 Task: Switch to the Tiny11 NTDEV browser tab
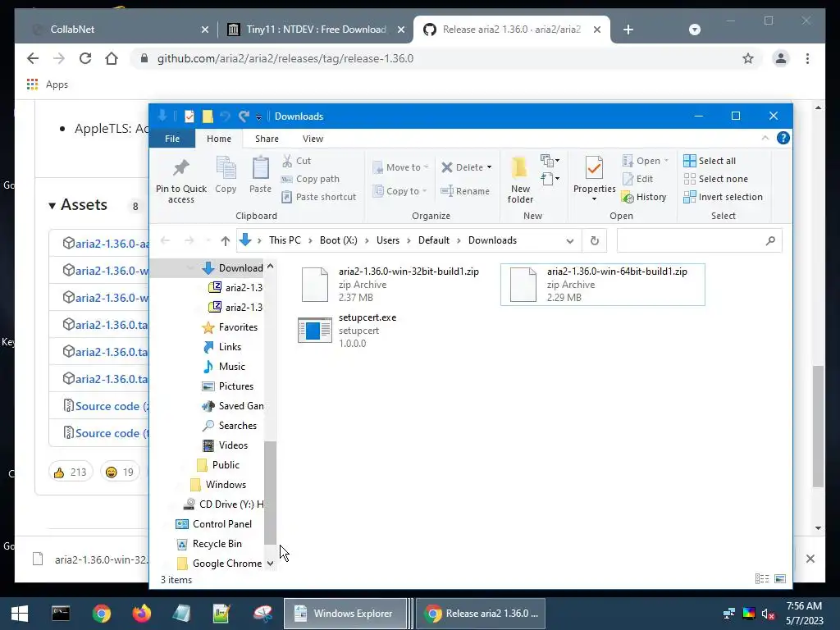pos(316,30)
